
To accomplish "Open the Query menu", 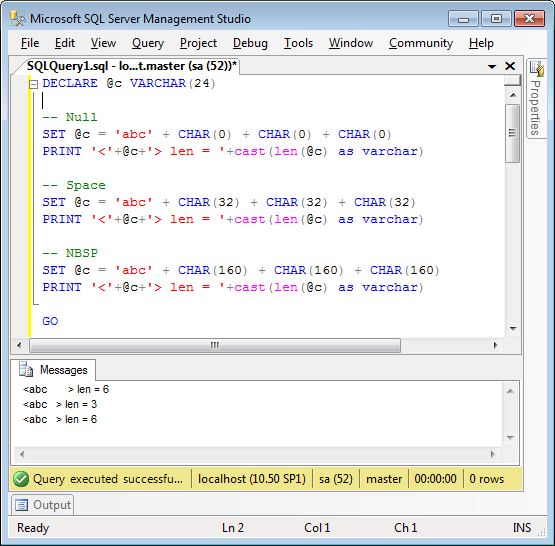I will pyautogui.click(x=148, y=43).
